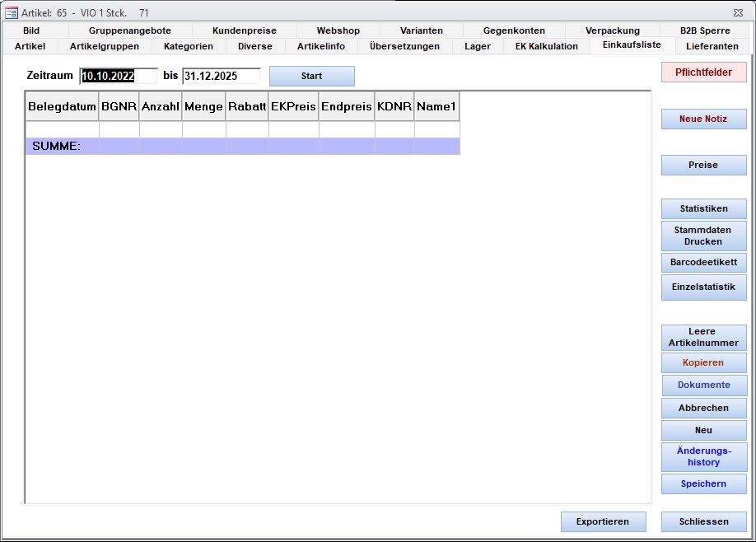This screenshot has width=756, height=542.
Task: Open the Lieferanten tab
Action: (712, 46)
